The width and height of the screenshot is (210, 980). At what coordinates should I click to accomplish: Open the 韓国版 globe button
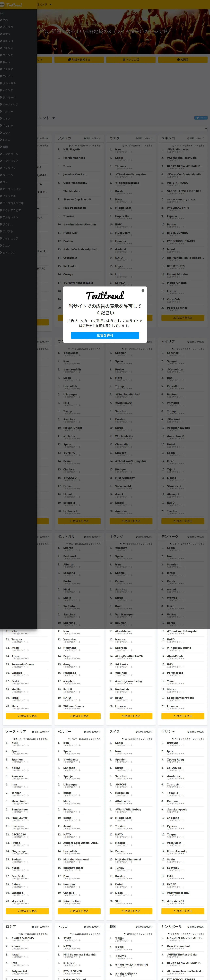click(x=183, y=60)
